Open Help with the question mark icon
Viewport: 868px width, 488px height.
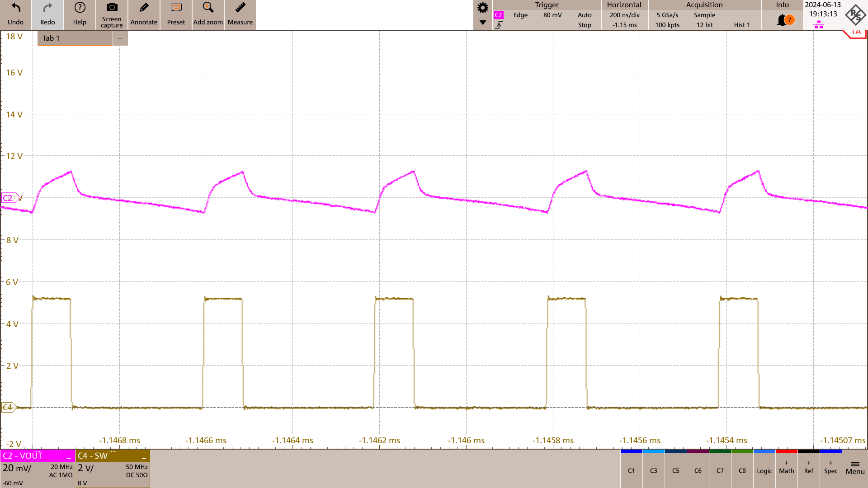coord(80,8)
